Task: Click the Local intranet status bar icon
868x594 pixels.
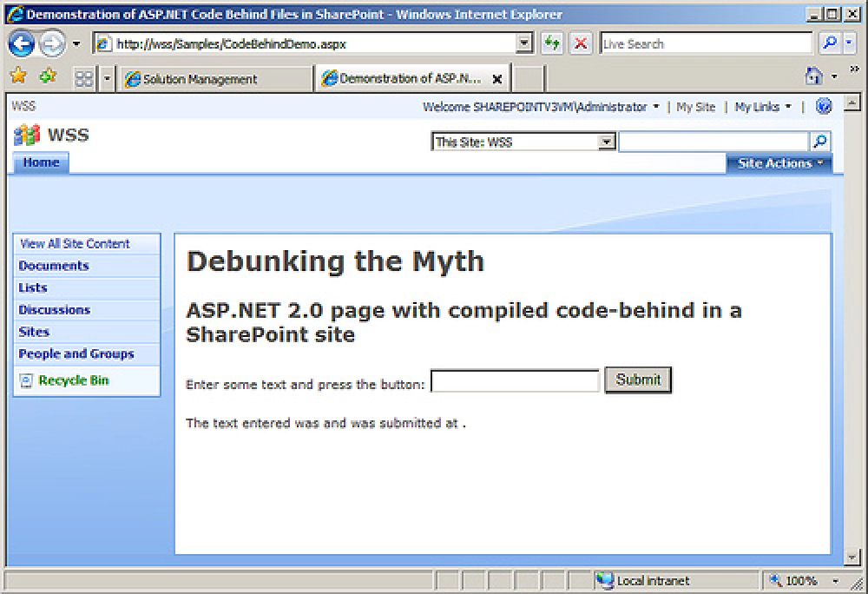Action: click(x=605, y=580)
